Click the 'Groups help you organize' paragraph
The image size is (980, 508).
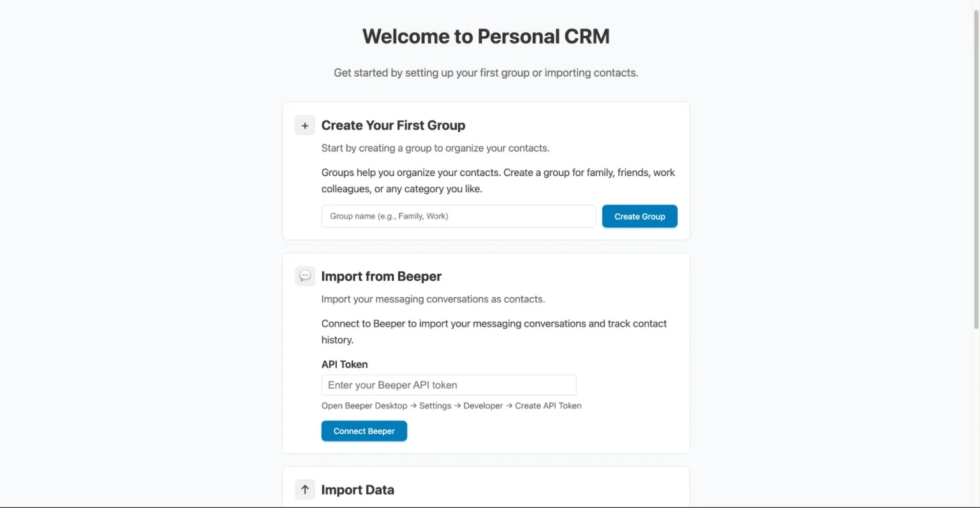498,181
